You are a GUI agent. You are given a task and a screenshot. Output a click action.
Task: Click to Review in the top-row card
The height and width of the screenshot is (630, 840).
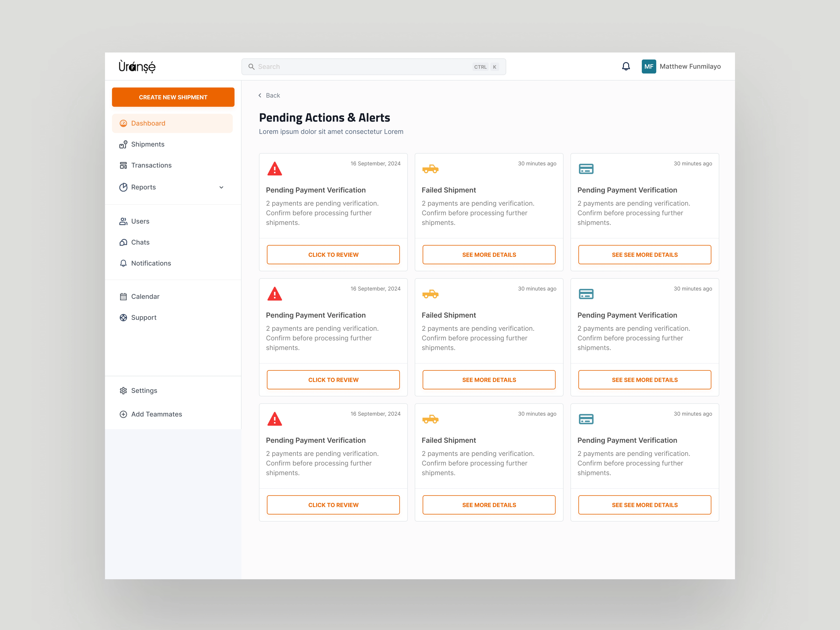point(333,255)
